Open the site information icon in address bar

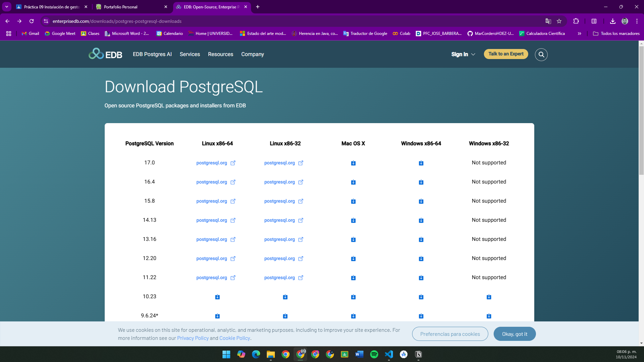coord(46,21)
